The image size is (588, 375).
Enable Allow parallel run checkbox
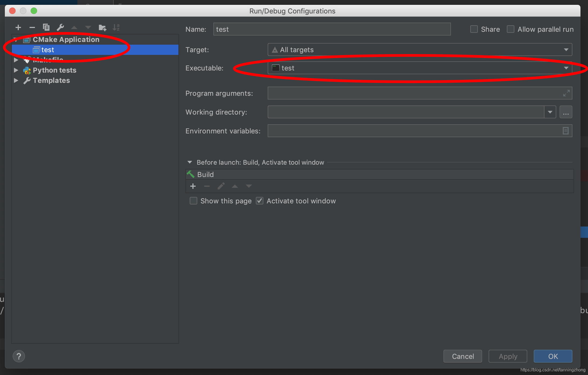click(x=511, y=29)
